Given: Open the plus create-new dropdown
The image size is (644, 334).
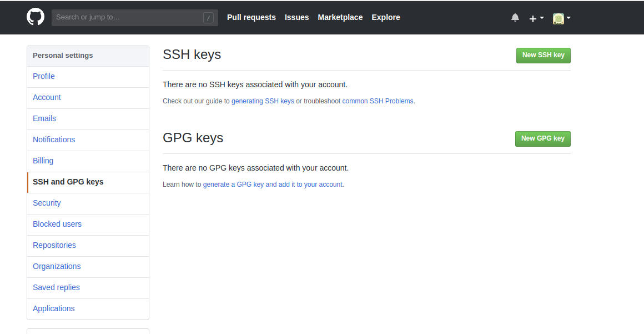Looking at the screenshot, I should pos(536,18).
